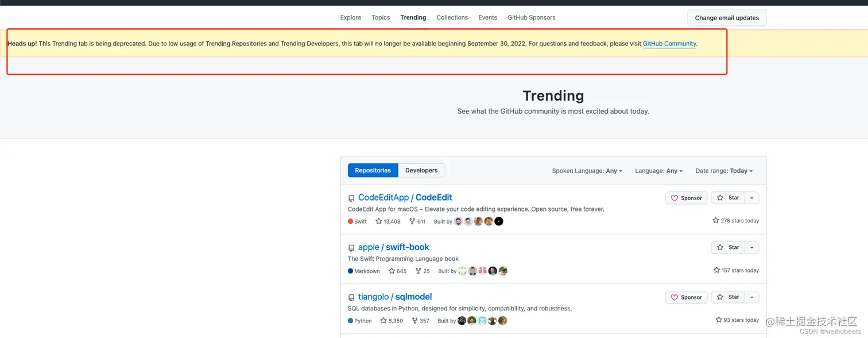The height and width of the screenshot is (338, 868).
Task: View the 25 forks of swift-book
Action: [423, 271]
